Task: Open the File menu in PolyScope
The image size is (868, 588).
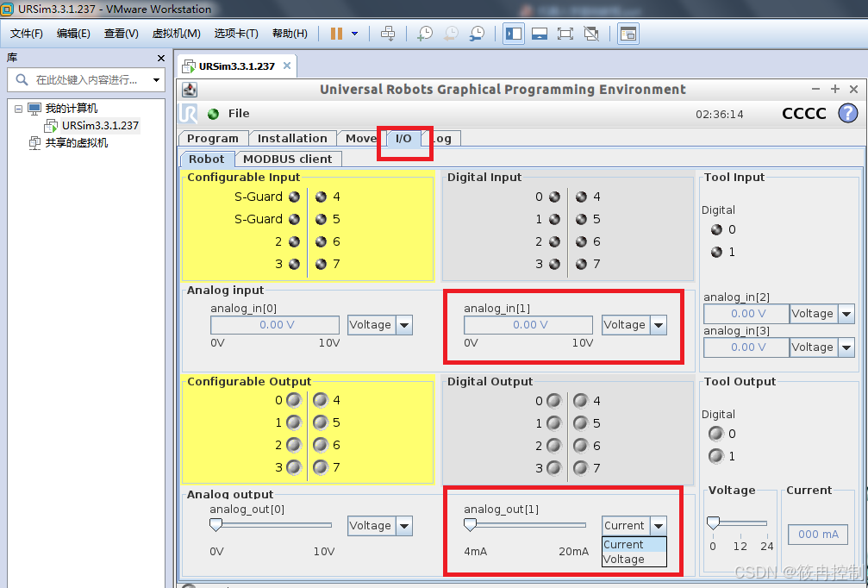Action: coord(239,114)
